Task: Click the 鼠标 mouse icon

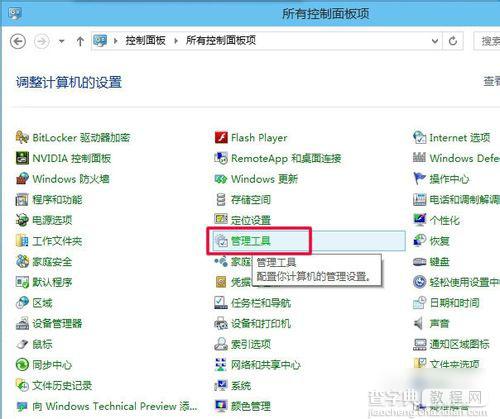Action: (22, 344)
